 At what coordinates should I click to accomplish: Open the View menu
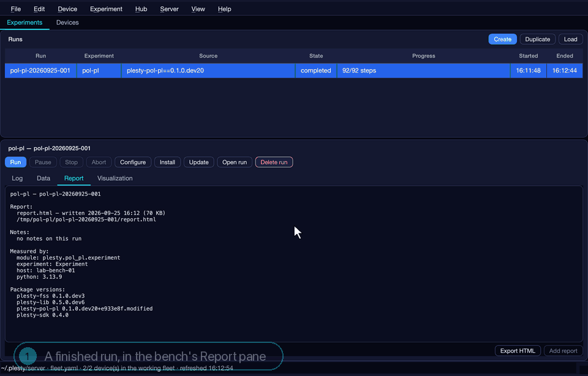pos(198,9)
